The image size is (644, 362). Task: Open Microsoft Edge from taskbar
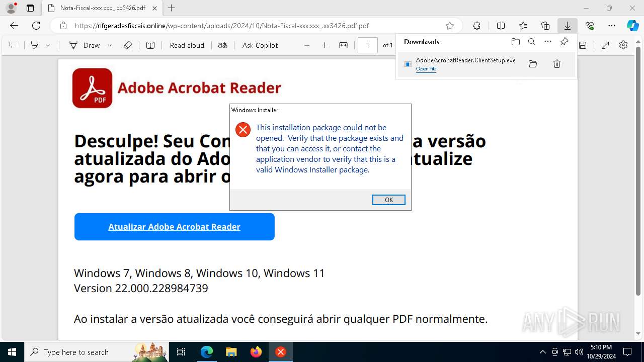point(207,352)
